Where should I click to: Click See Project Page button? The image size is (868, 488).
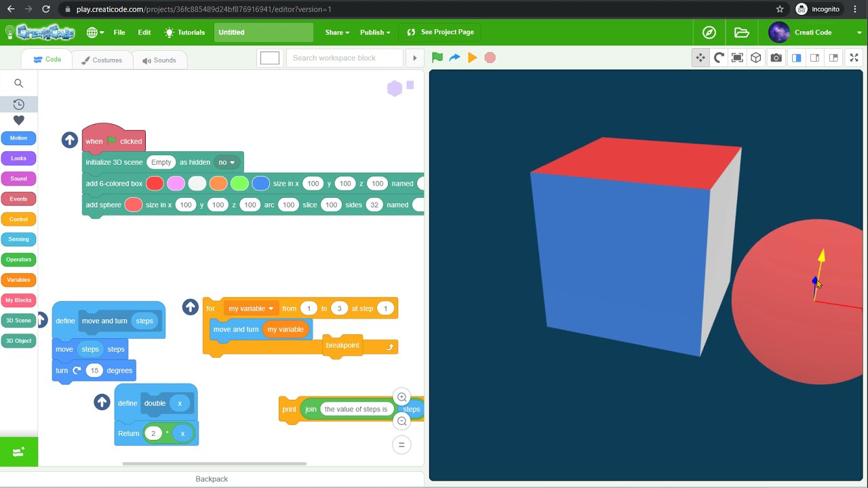point(440,32)
